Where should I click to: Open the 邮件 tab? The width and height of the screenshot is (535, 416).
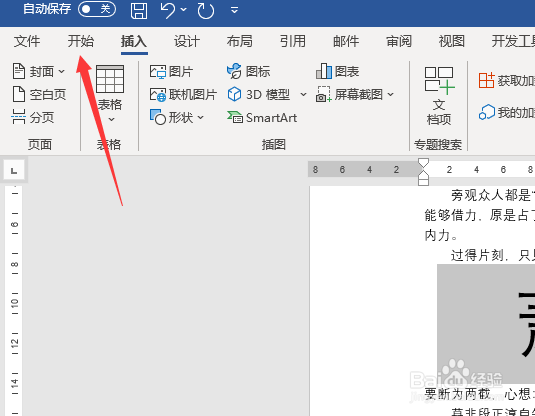(346, 41)
